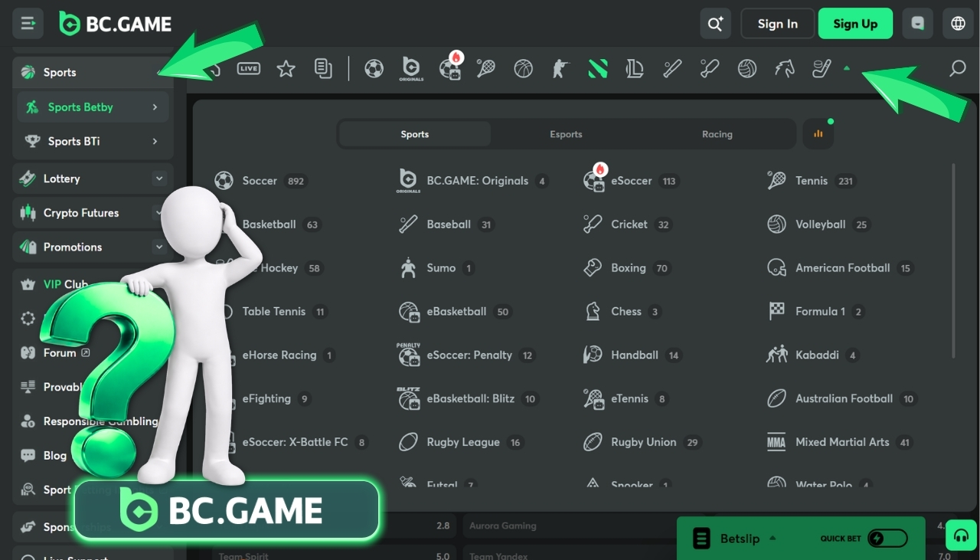Open the Sports item in the sidebar
The width and height of the screenshot is (980, 560).
point(93,72)
